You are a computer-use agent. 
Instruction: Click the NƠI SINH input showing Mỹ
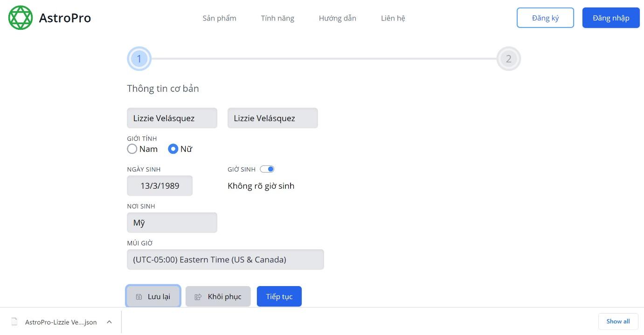click(172, 222)
